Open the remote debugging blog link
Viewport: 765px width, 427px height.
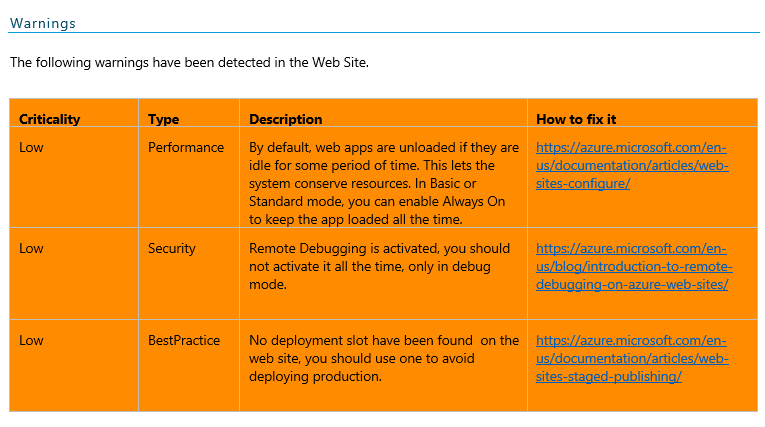point(634,266)
